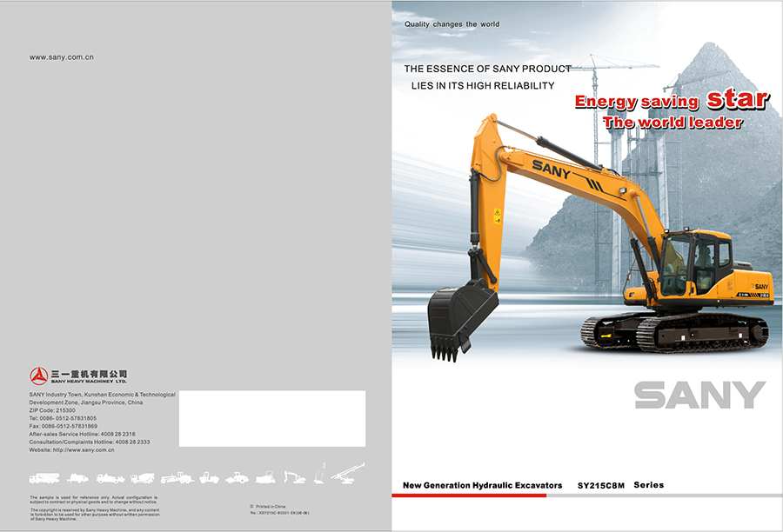Click "LIES IN ITS HIGH RELIABILITY" text

[x=483, y=86]
